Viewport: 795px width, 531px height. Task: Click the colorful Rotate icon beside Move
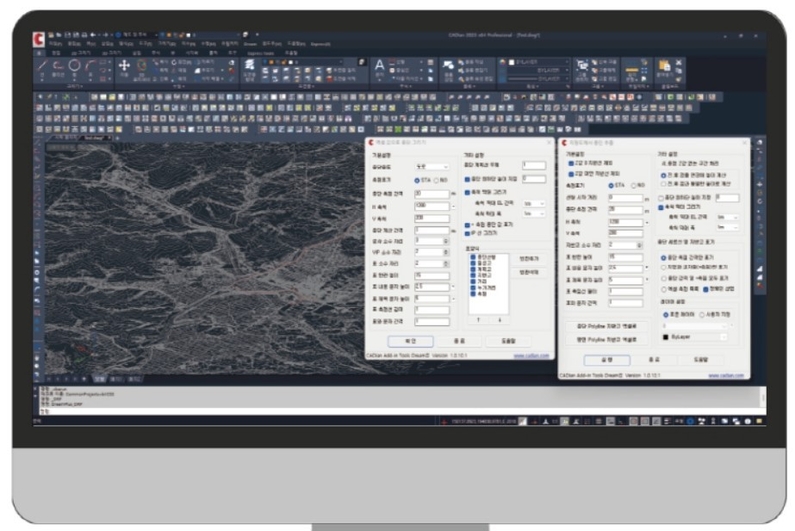click(142, 65)
